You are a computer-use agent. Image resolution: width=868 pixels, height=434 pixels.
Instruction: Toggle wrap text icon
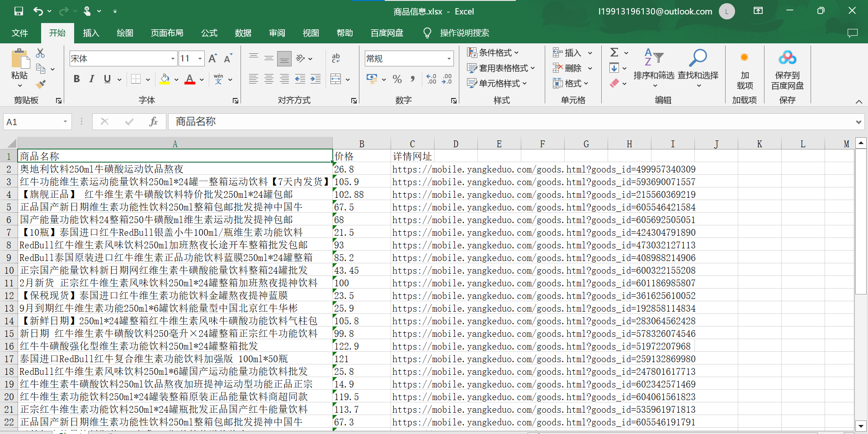click(x=335, y=58)
